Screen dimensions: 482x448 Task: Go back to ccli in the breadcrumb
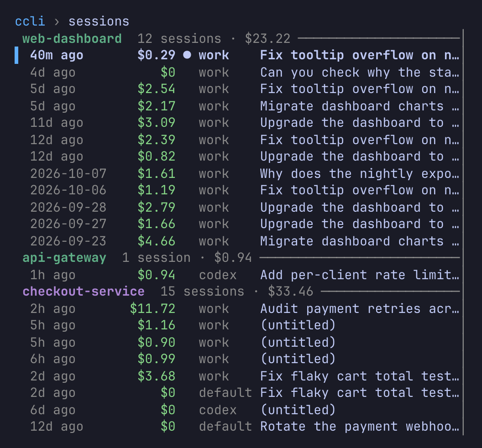point(30,21)
